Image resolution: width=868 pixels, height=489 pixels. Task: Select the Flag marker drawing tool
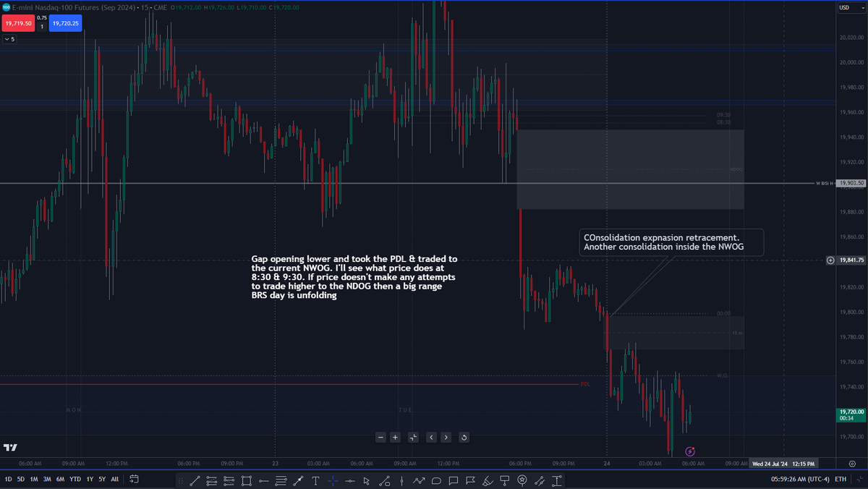coord(469,480)
